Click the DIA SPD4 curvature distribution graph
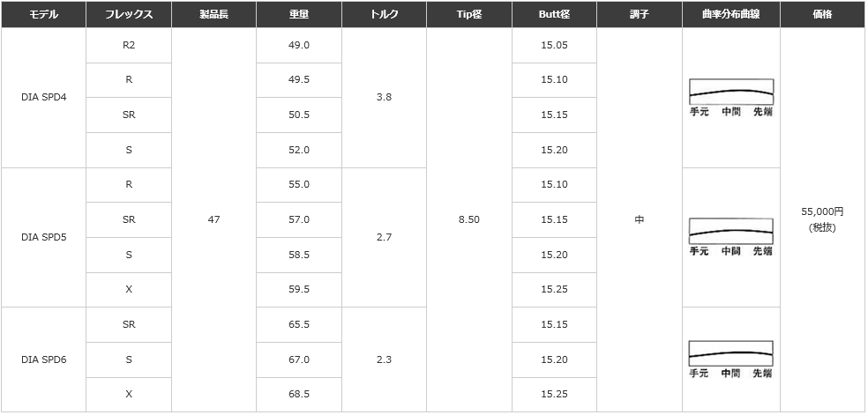The image size is (868, 415). [730, 98]
